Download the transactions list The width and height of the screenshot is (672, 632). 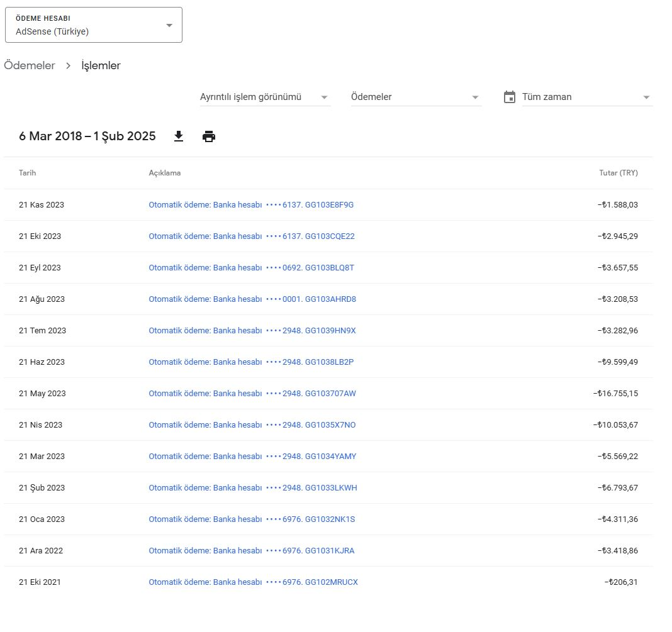tap(179, 136)
